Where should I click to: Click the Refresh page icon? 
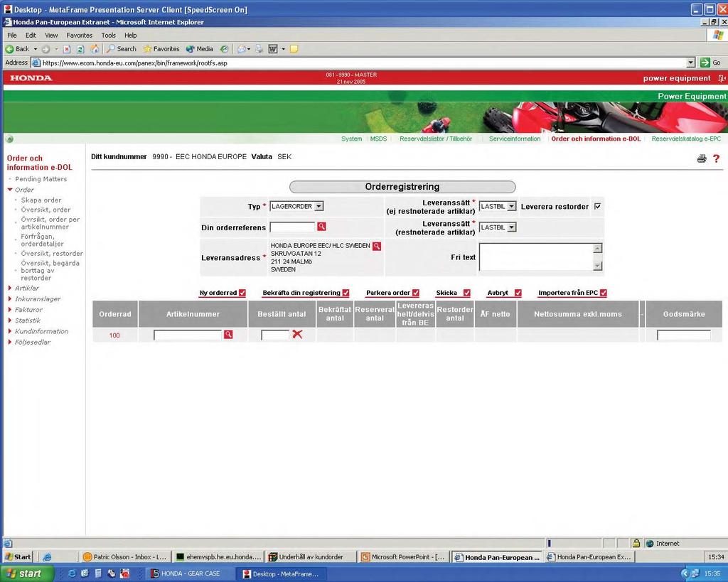tap(80, 49)
